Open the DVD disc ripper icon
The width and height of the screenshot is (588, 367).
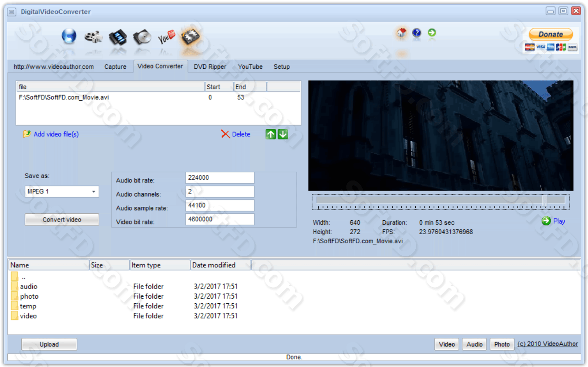142,37
